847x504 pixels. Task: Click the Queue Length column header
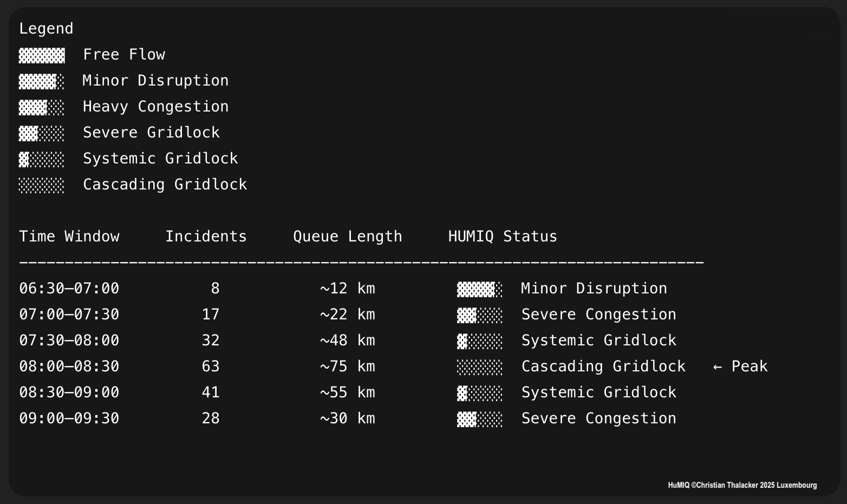click(x=347, y=237)
